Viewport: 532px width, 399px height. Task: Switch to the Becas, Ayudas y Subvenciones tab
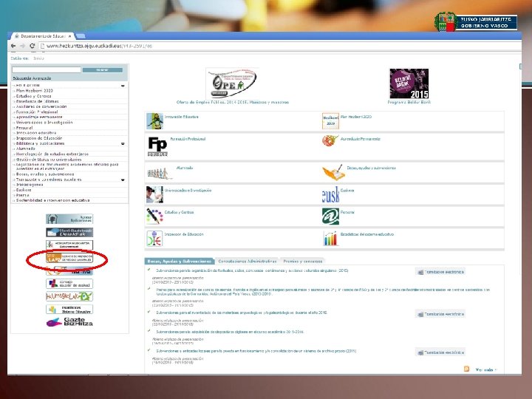point(179,262)
